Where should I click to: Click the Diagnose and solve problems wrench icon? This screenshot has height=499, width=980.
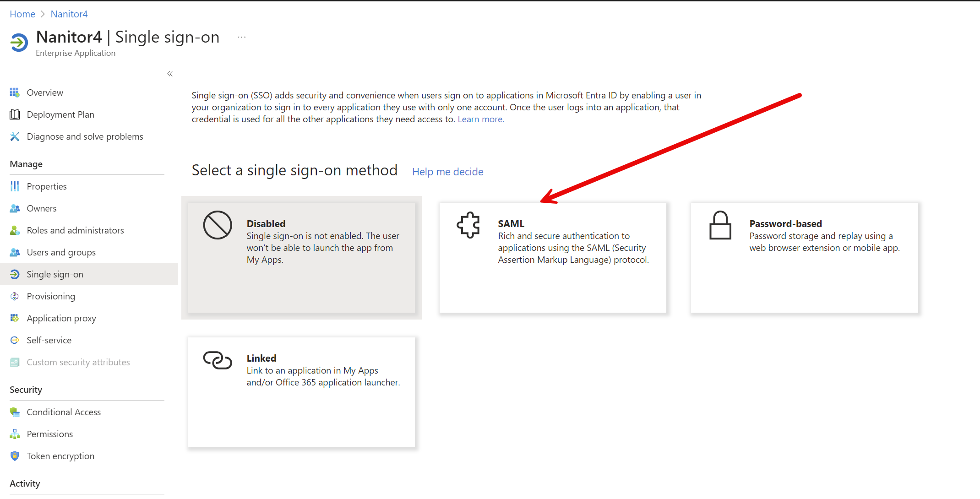click(x=15, y=136)
